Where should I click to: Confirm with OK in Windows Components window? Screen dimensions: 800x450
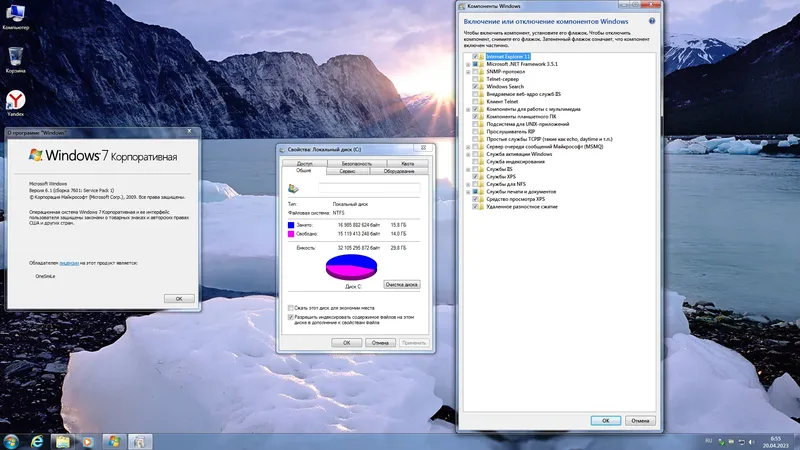[606, 421]
